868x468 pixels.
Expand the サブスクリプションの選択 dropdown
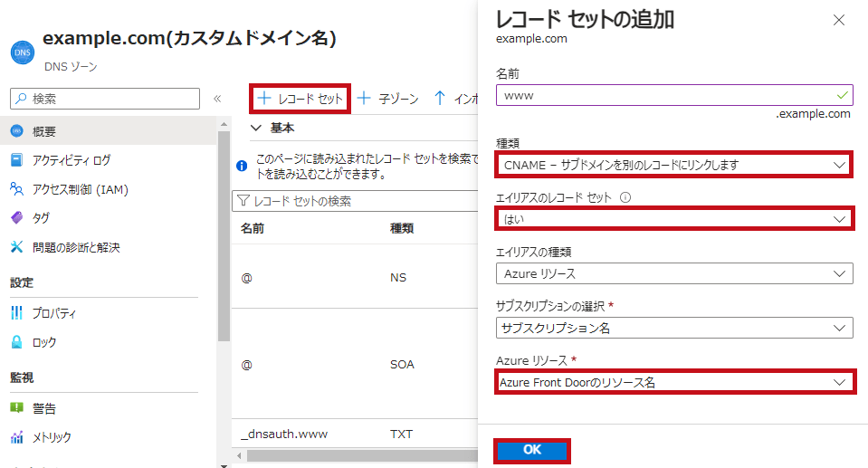[674, 328]
